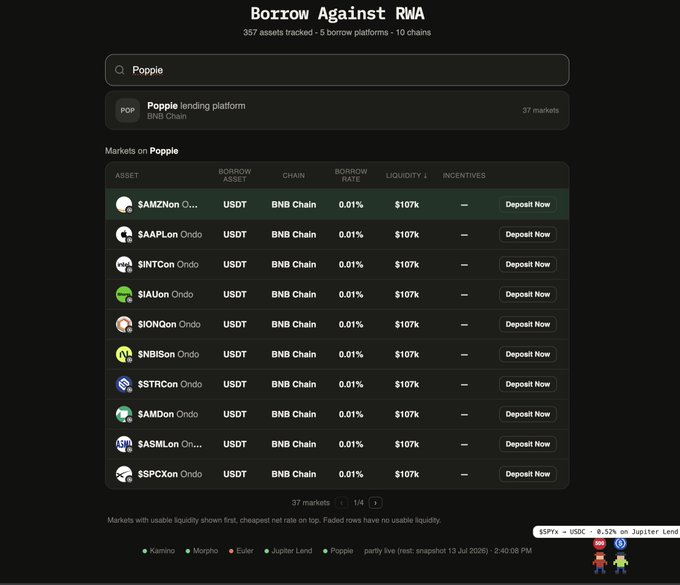Click BNB Chain in the $IAUon row
This screenshot has height=585, width=680.
[x=294, y=294]
